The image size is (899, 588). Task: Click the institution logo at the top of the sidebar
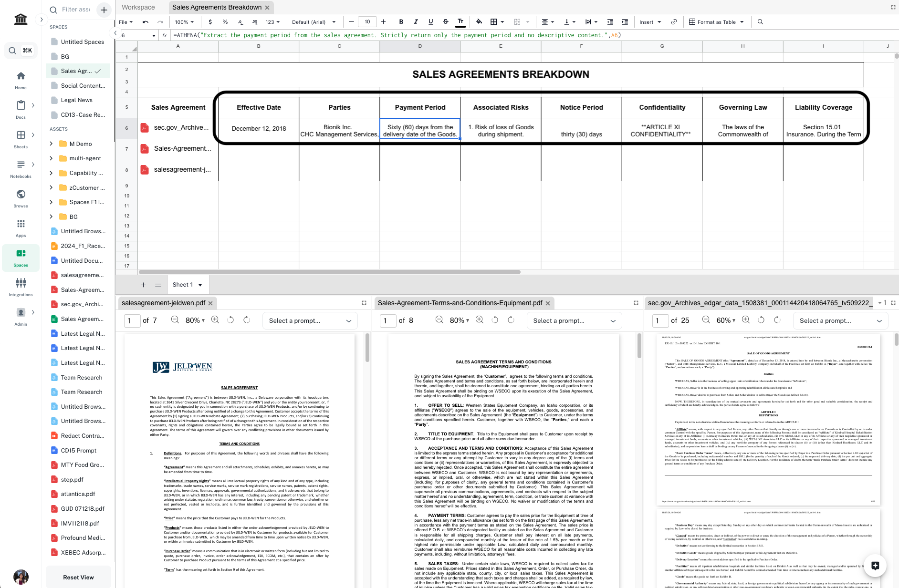click(x=21, y=19)
